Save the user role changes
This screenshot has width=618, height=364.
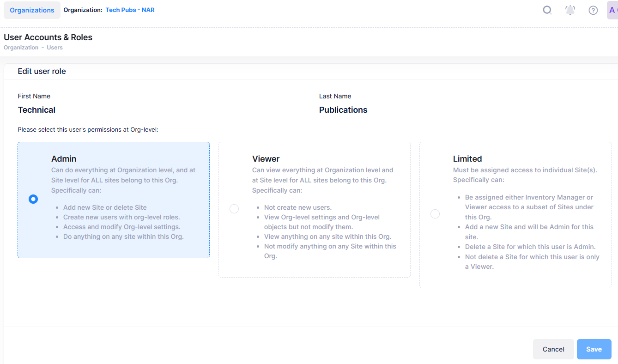tap(594, 349)
